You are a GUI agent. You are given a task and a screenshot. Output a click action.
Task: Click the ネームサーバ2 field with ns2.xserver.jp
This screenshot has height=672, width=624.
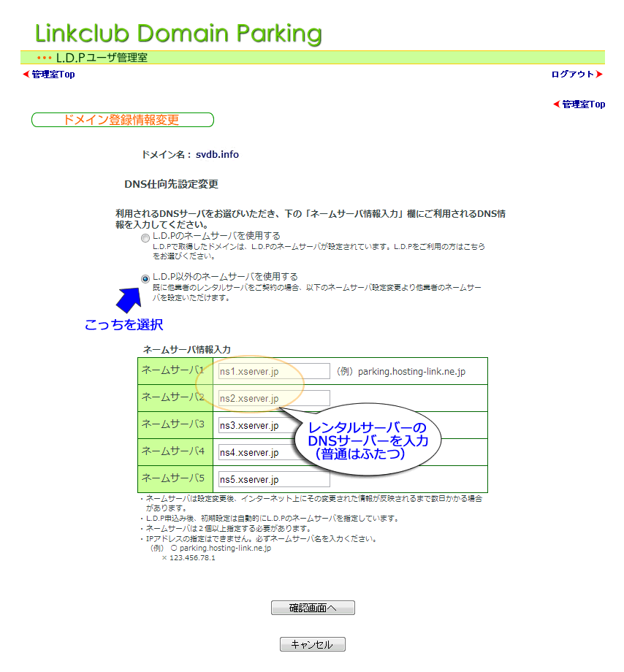[274, 398]
